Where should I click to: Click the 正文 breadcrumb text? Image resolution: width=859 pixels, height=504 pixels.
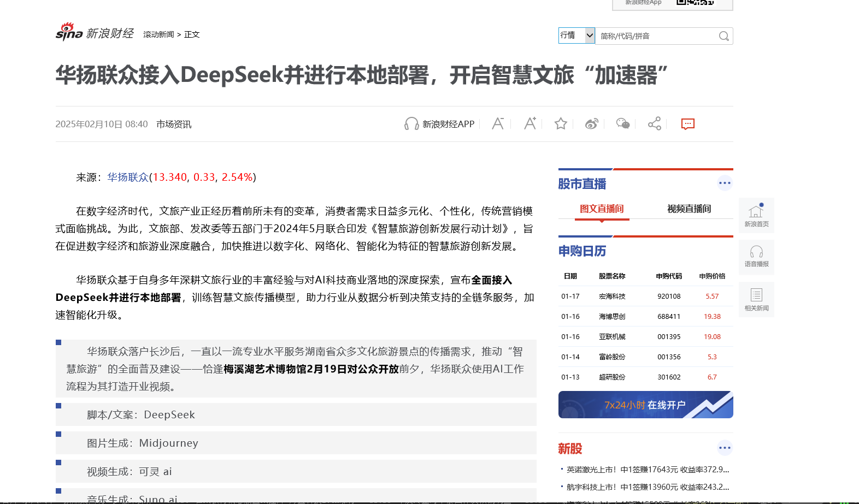click(192, 34)
